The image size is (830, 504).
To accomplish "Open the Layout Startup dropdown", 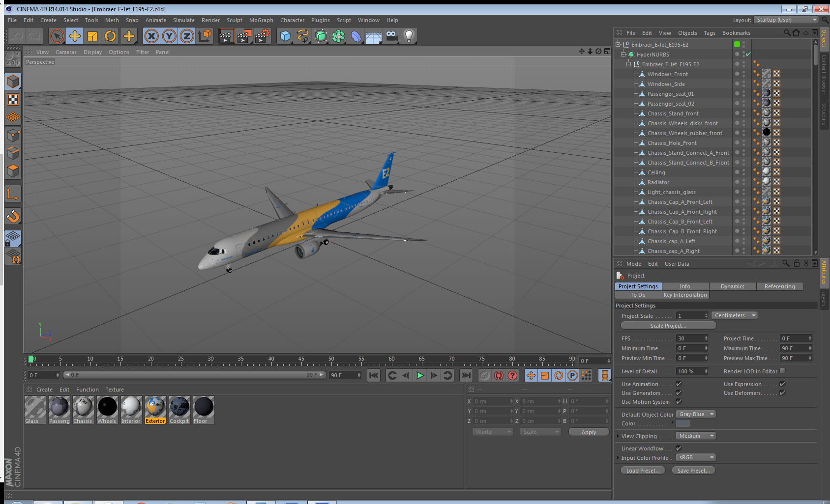I will tap(786, 20).
